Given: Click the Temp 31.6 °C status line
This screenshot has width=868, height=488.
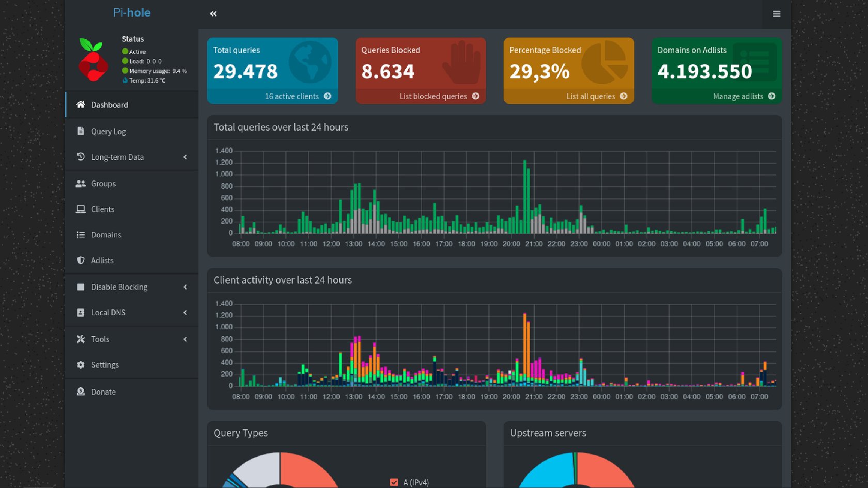Looking at the screenshot, I should pyautogui.click(x=144, y=81).
